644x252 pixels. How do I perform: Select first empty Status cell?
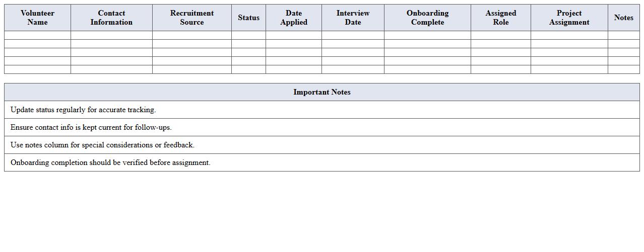pyautogui.click(x=248, y=35)
